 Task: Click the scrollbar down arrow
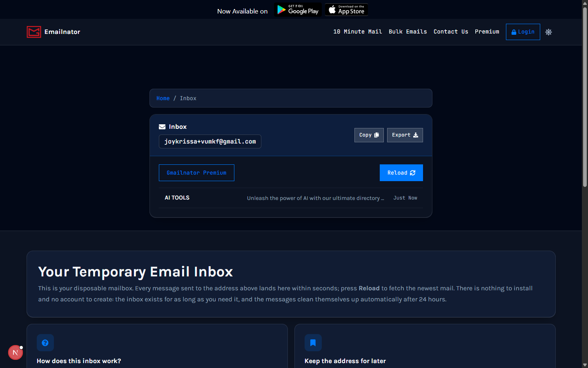point(585,365)
